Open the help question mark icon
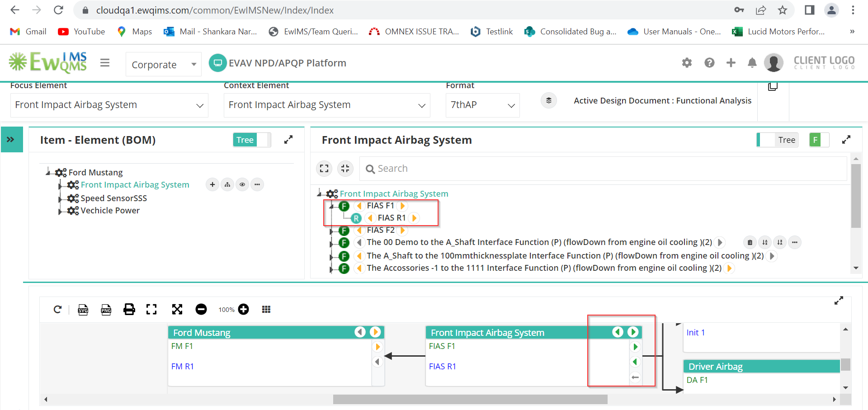 pos(709,63)
